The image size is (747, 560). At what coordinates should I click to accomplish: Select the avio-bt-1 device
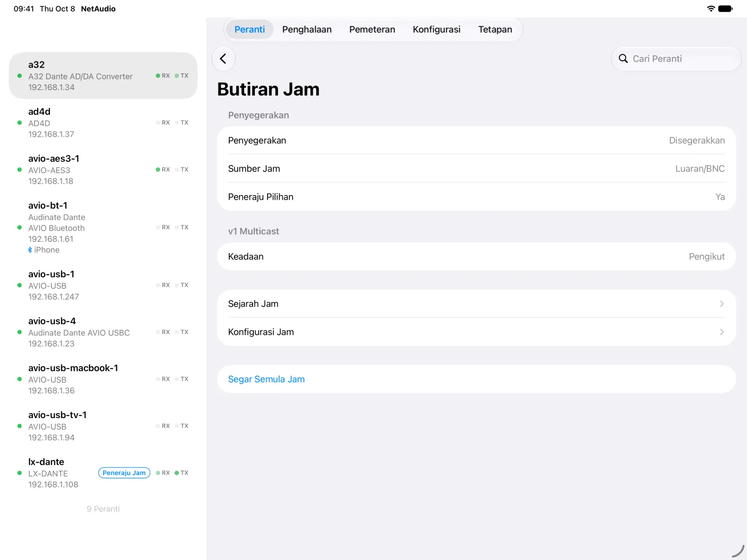point(103,227)
